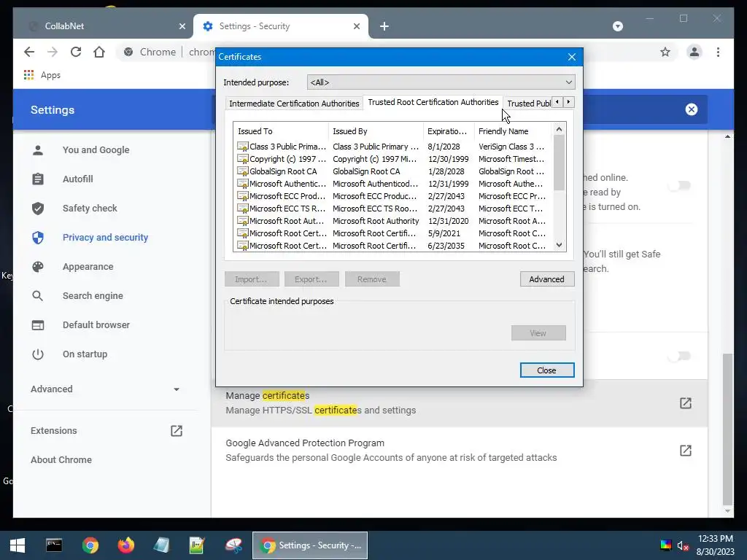The image size is (747, 560).
Task: Select Microsoft ECC TS Root certificate row
Action: [392, 209]
